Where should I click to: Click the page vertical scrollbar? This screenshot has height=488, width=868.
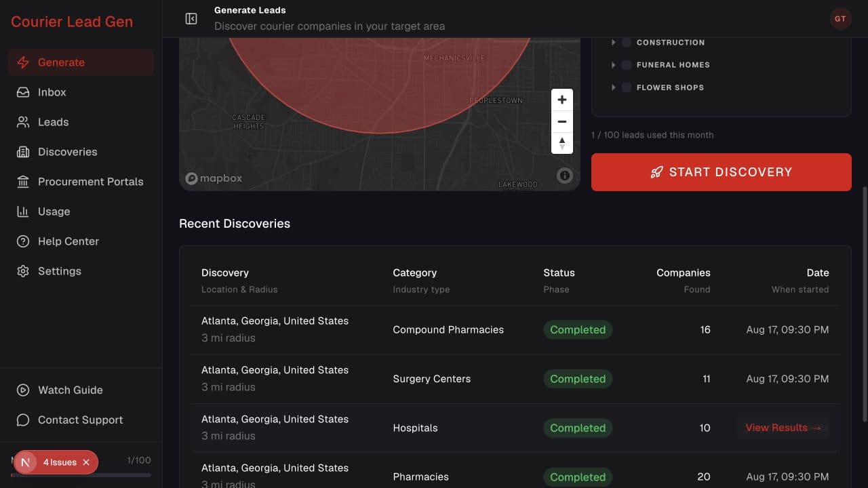(864, 305)
